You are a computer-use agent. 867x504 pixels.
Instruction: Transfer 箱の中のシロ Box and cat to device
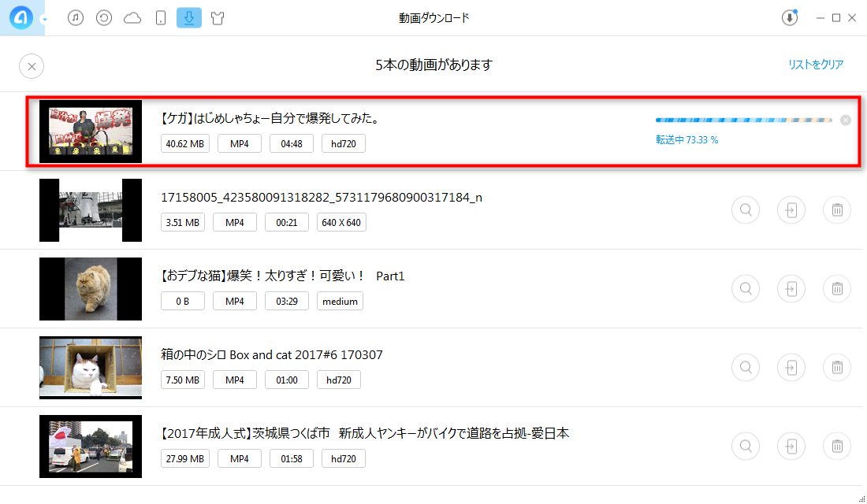pyautogui.click(x=791, y=368)
